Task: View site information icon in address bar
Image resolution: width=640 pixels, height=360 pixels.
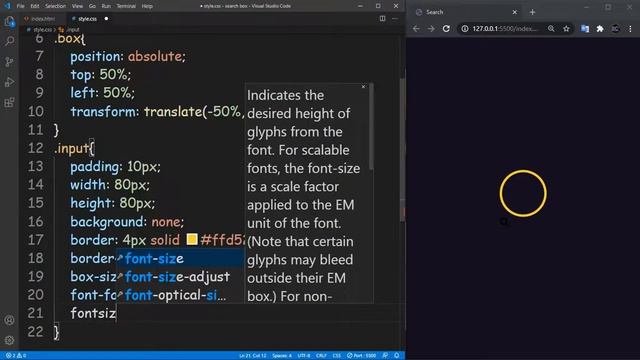Action: point(464,29)
